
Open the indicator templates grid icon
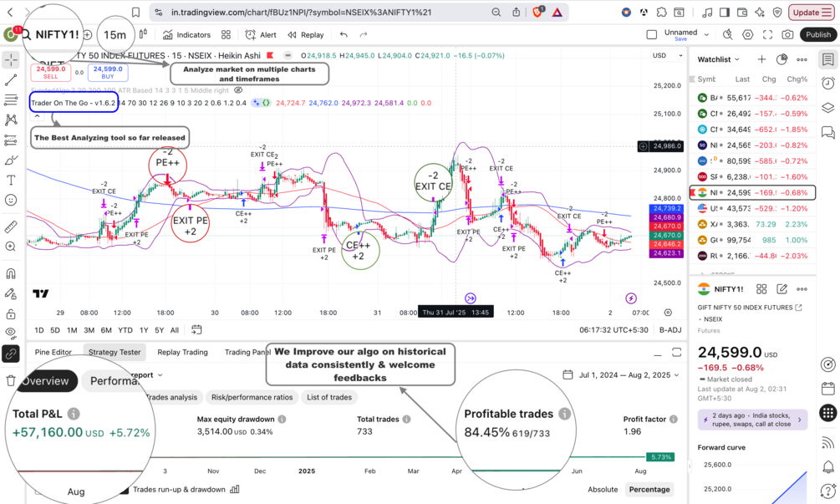pos(226,35)
